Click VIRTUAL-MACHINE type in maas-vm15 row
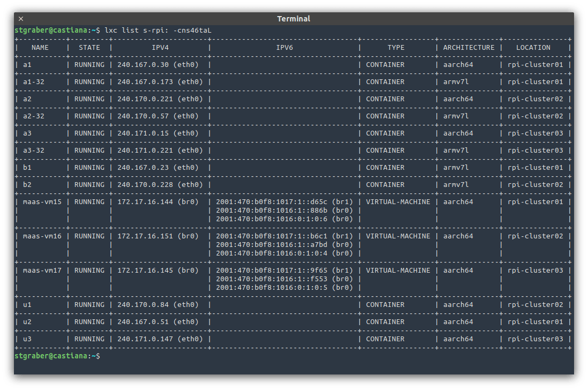Viewport: 588px width, 390px height. click(x=398, y=201)
